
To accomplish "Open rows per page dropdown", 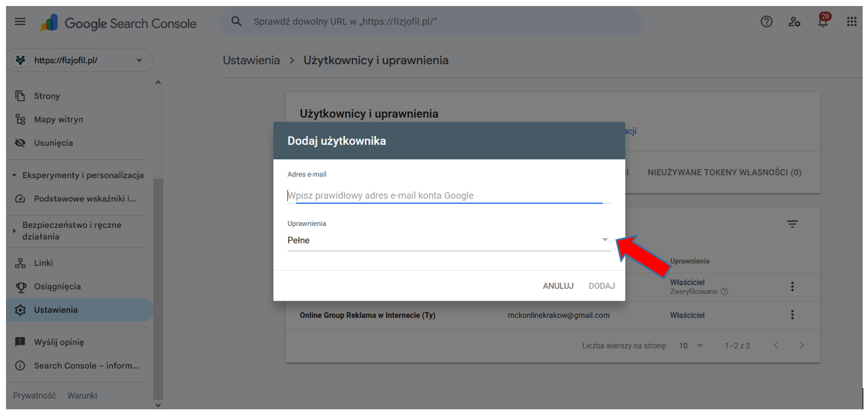I will 691,346.
